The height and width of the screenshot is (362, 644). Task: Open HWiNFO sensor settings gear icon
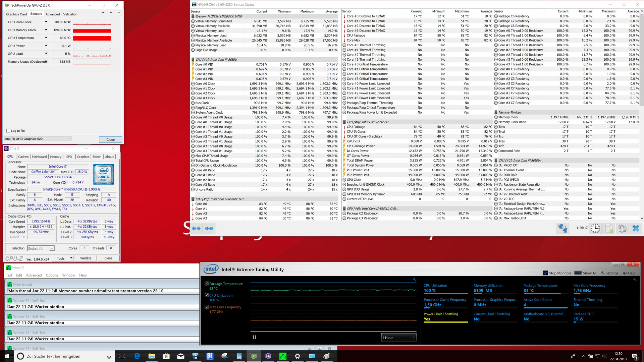point(622,229)
